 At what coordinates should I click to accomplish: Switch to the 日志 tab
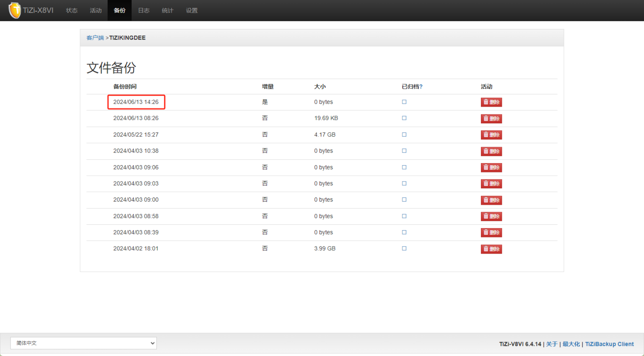point(144,10)
